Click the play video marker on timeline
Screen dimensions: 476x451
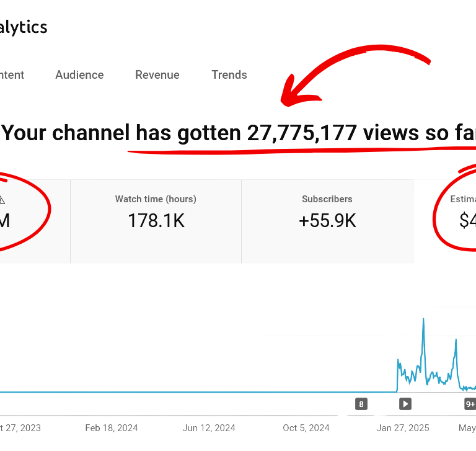pos(405,404)
